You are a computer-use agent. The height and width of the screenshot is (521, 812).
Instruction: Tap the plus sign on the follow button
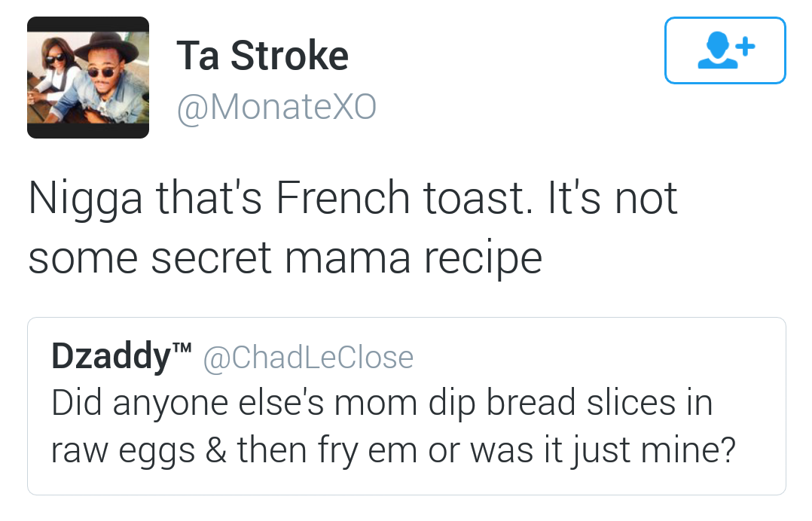click(x=744, y=47)
